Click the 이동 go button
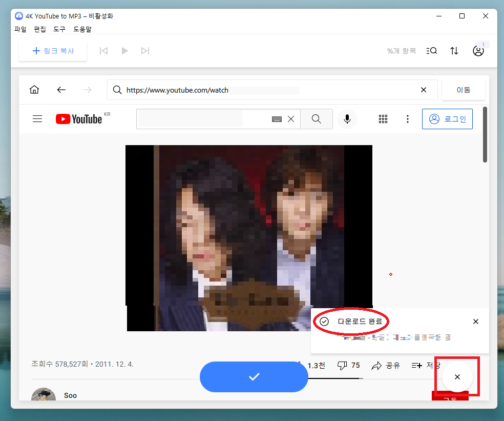The width and height of the screenshot is (504, 421). pos(464,90)
